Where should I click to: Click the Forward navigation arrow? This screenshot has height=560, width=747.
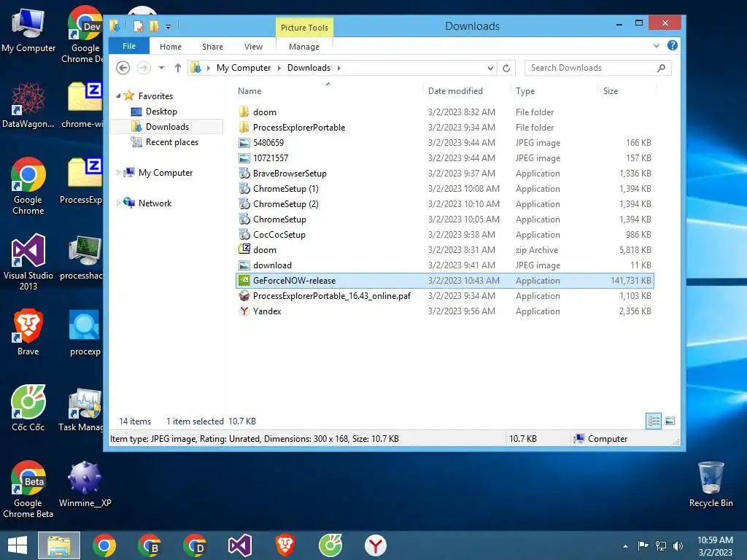tap(144, 68)
